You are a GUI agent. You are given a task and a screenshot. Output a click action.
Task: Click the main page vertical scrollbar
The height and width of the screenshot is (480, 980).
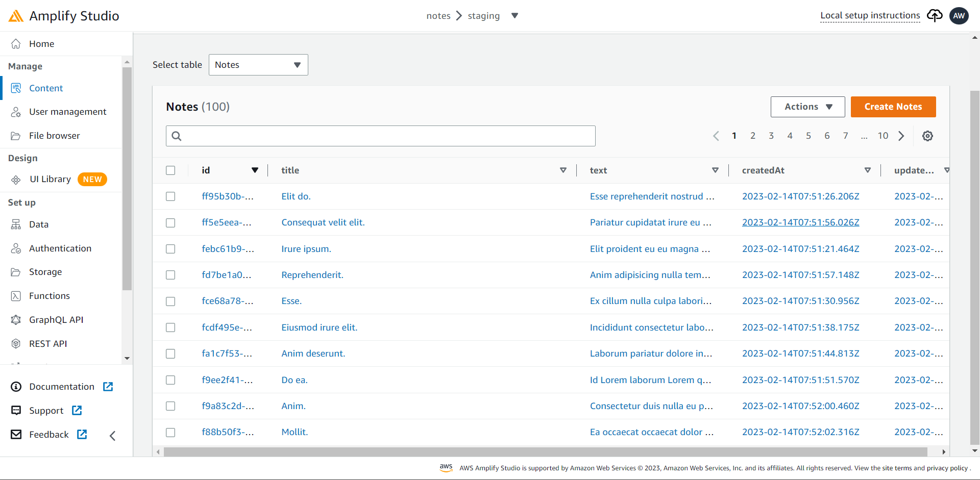[x=975, y=268]
